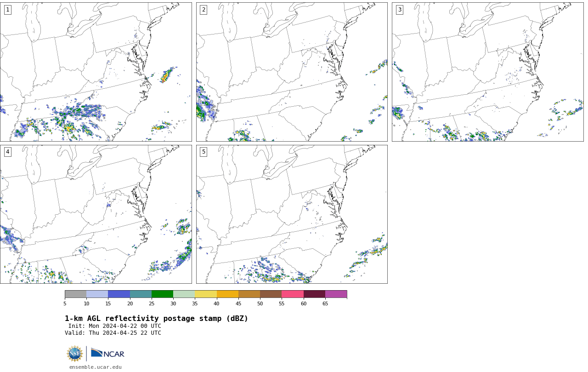588x372 pixels.
Task: Click the NSF logo icon
Action: tap(75, 354)
